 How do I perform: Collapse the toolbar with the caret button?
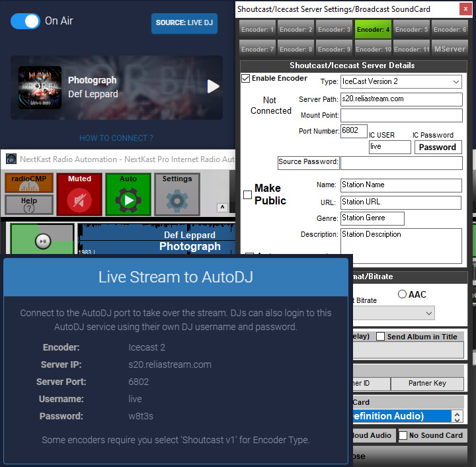tap(223, 207)
